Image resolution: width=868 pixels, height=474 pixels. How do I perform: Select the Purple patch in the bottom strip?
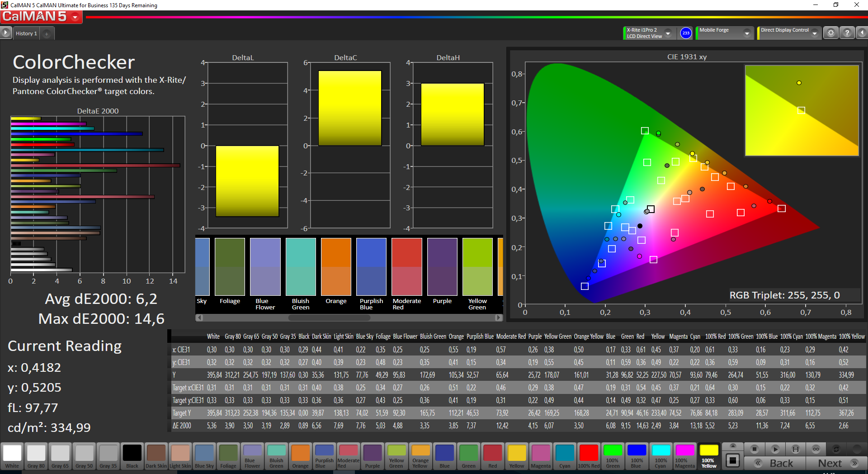(373, 456)
